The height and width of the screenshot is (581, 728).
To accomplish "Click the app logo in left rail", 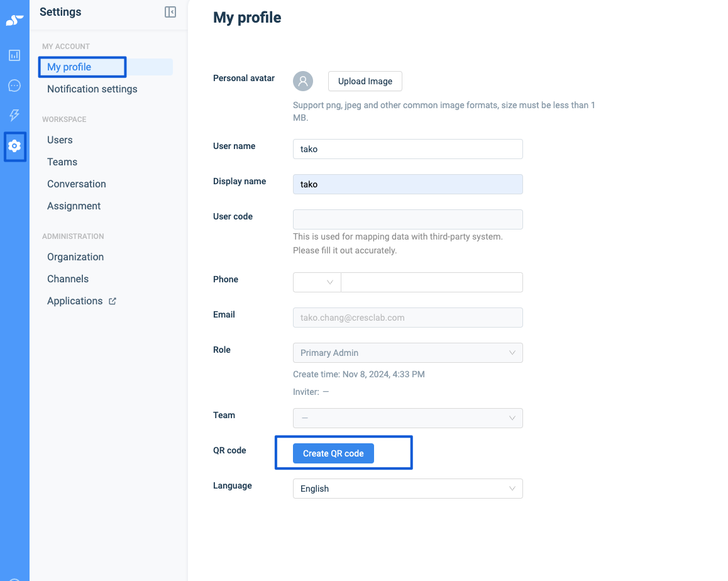I will point(14,21).
